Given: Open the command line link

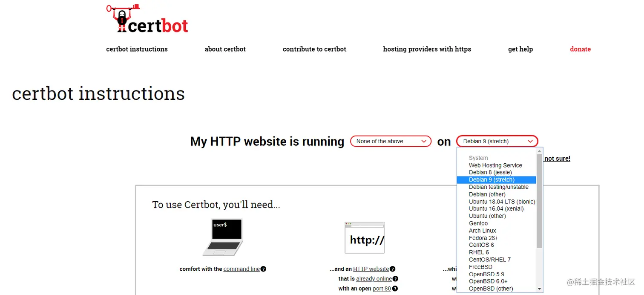Looking at the screenshot, I should pyautogui.click(x=241, y=269).
